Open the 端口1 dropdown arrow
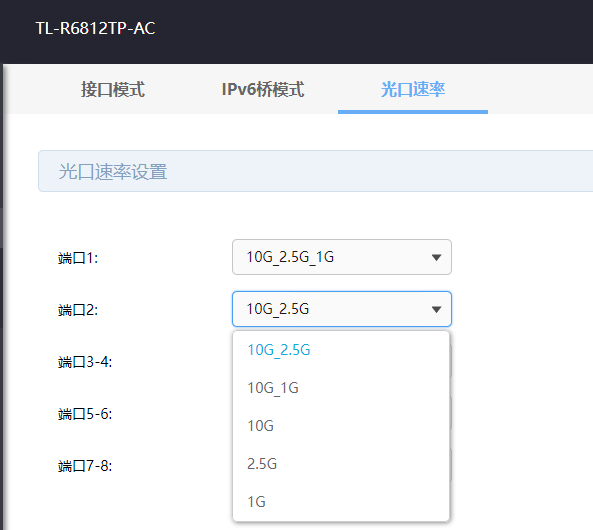593x530 pixels. tap(436, 258)
